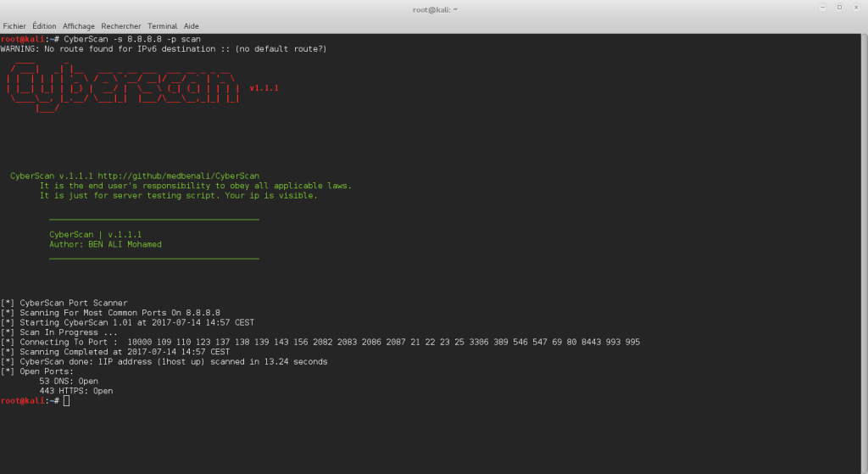Maximize the terminal window

pos(839,7)
